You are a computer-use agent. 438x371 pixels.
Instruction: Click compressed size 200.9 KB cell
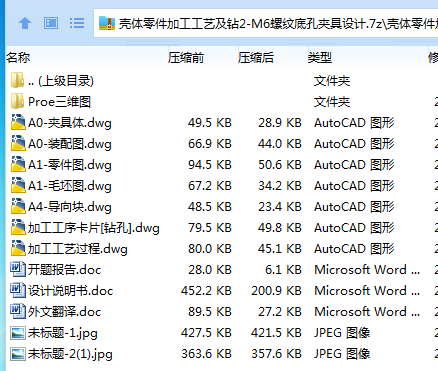276,291
